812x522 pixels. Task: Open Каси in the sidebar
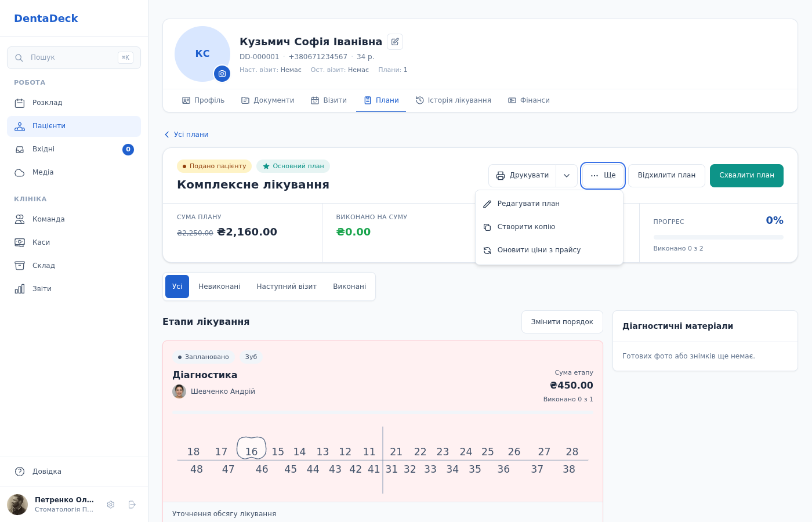tap(74, 242)
